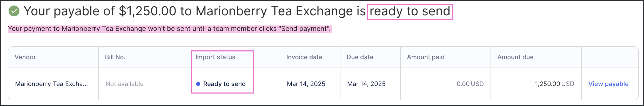Select the Ready to send status label
Image resolution: width=644 pixels, height=106 pixels.
click(224, 84)
